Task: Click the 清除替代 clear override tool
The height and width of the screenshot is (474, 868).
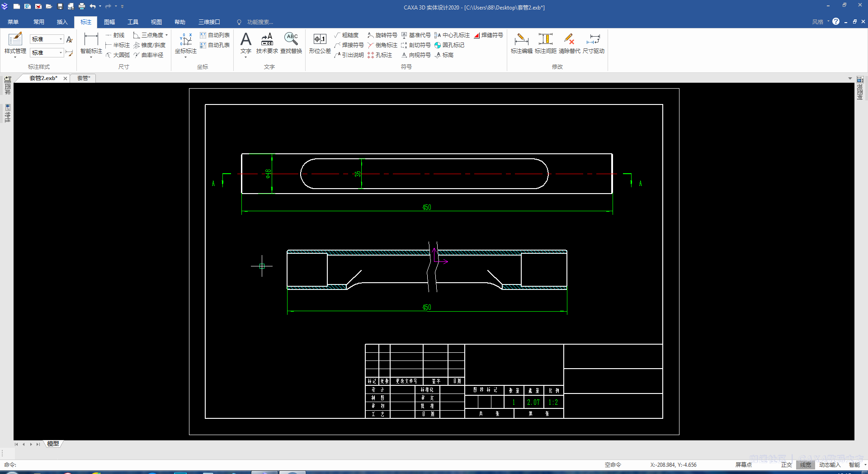Action: (x=570, y=43)
